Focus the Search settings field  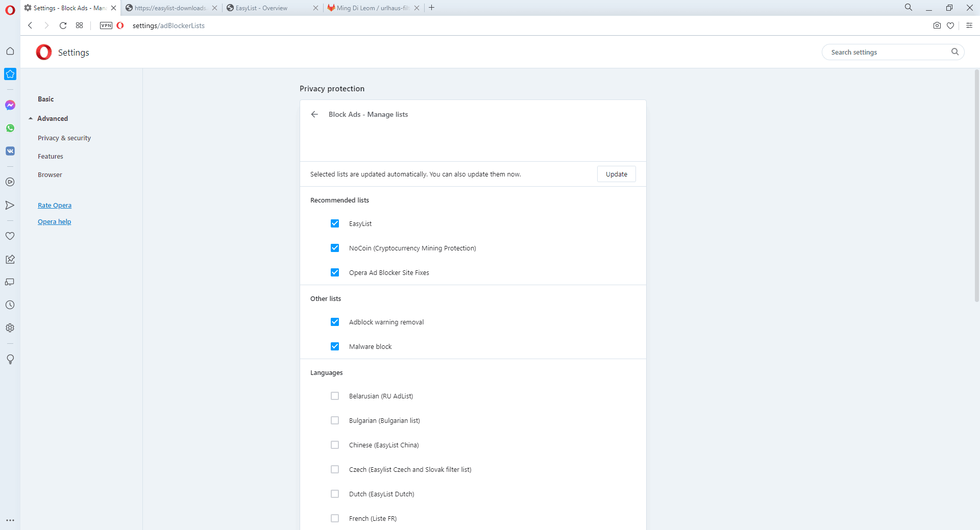point(893,52)
